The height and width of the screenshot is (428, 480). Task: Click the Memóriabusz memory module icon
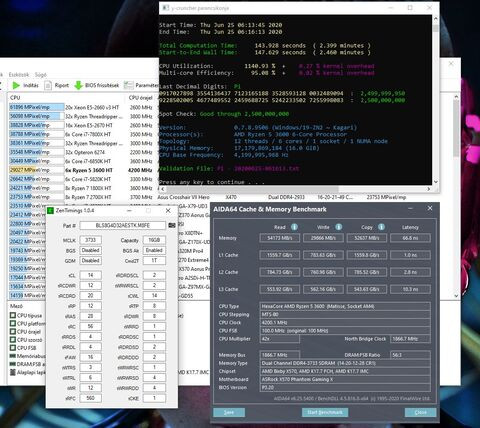(x=13, y=356)
